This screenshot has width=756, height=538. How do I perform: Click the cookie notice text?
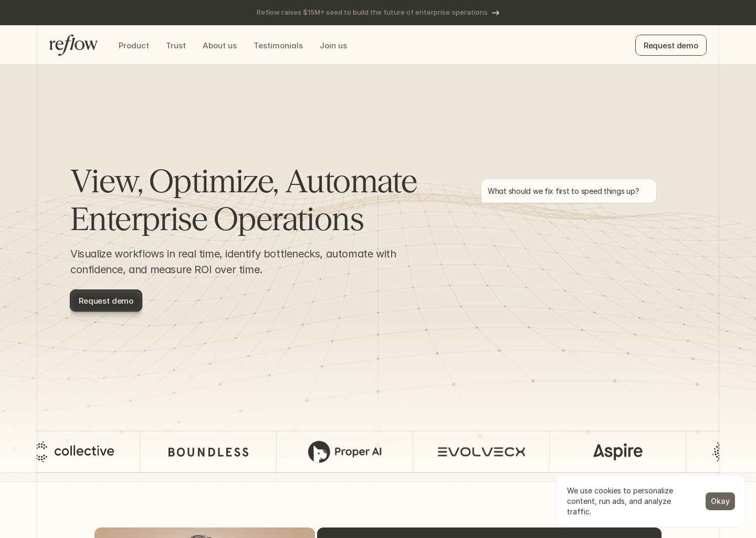620,501
